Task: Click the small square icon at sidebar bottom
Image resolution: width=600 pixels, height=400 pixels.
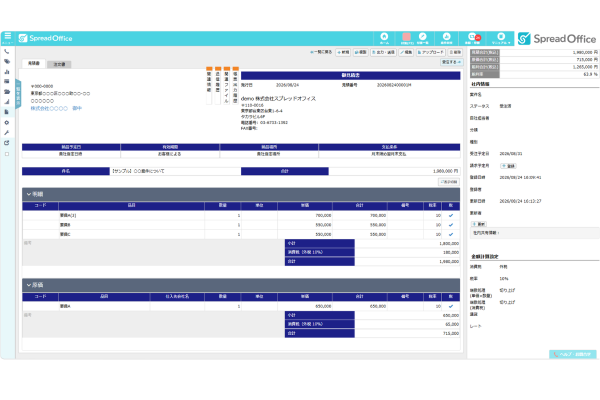Action: [x=7, y=154]
